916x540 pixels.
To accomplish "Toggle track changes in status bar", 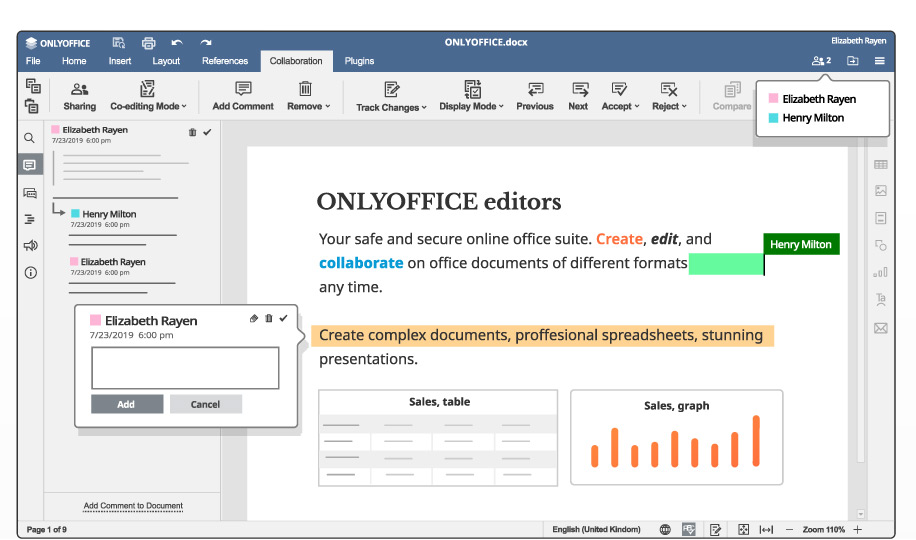I will pos(716,529).
